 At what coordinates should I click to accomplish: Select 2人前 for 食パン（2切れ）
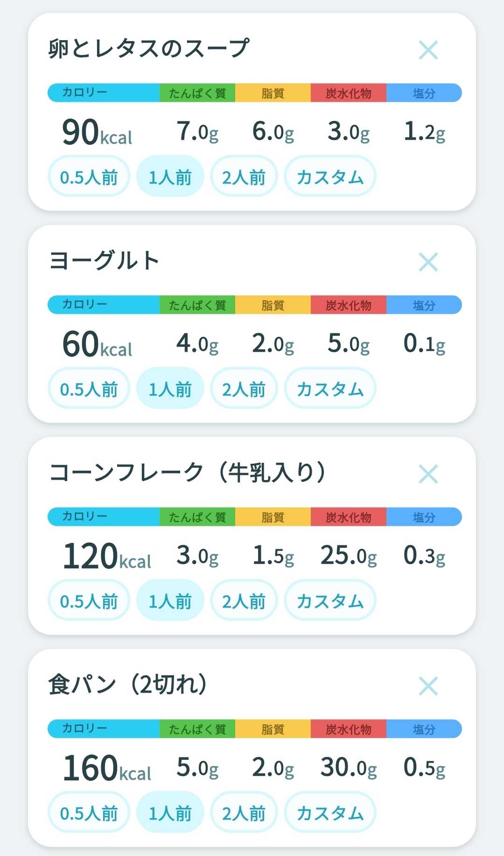244,812
